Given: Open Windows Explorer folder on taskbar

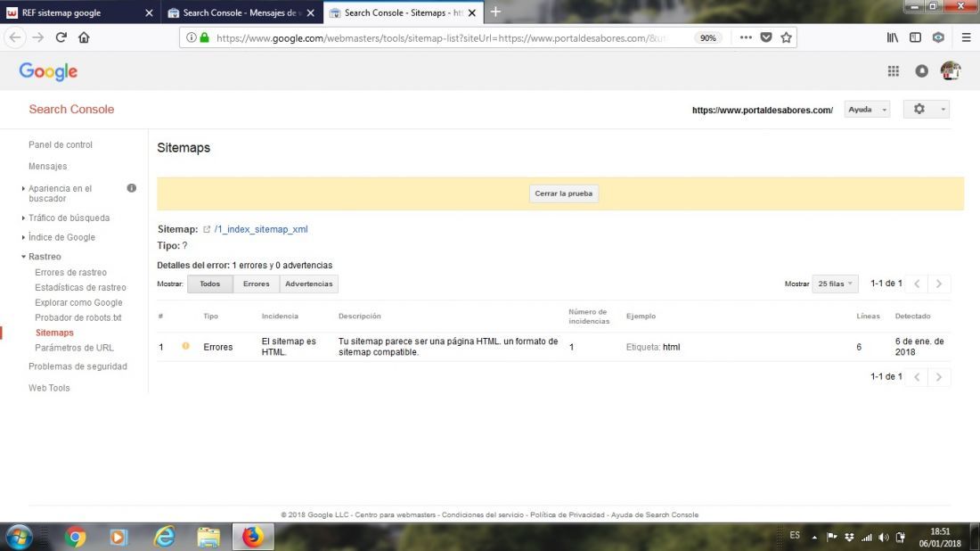Looking at the screenshot, I should point(208,538).
